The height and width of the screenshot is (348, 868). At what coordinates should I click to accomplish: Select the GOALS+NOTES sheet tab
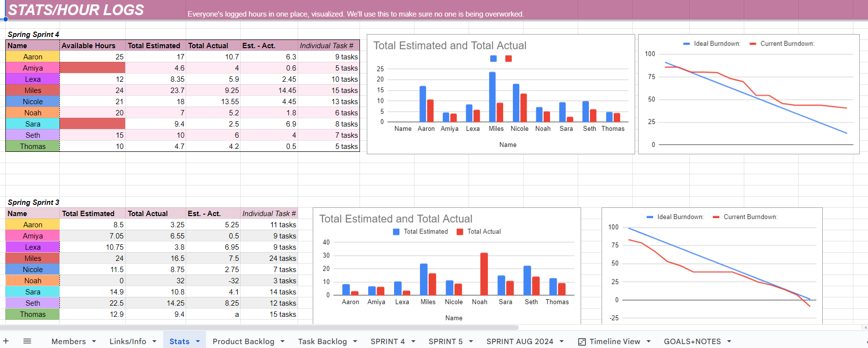(x=692, y=342)
